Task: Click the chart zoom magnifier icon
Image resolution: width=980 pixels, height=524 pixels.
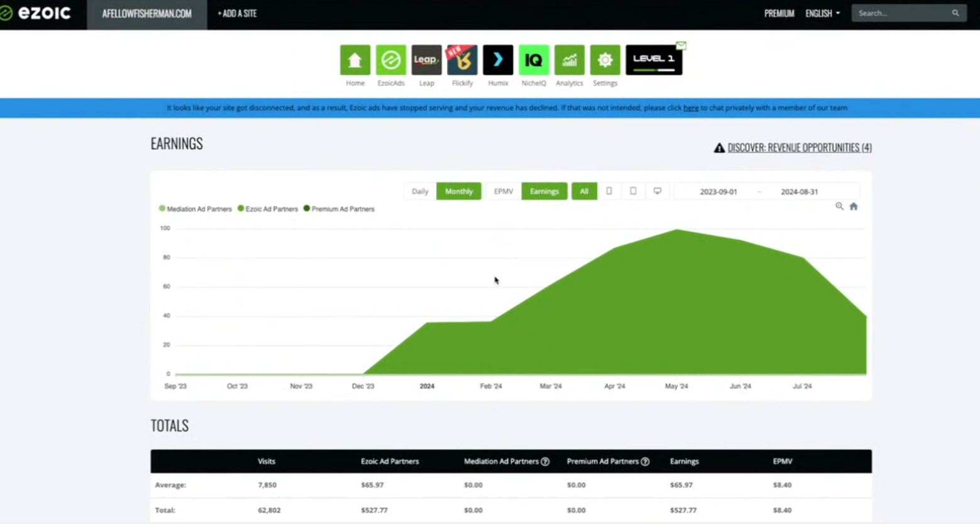Action: coord(839,206)
